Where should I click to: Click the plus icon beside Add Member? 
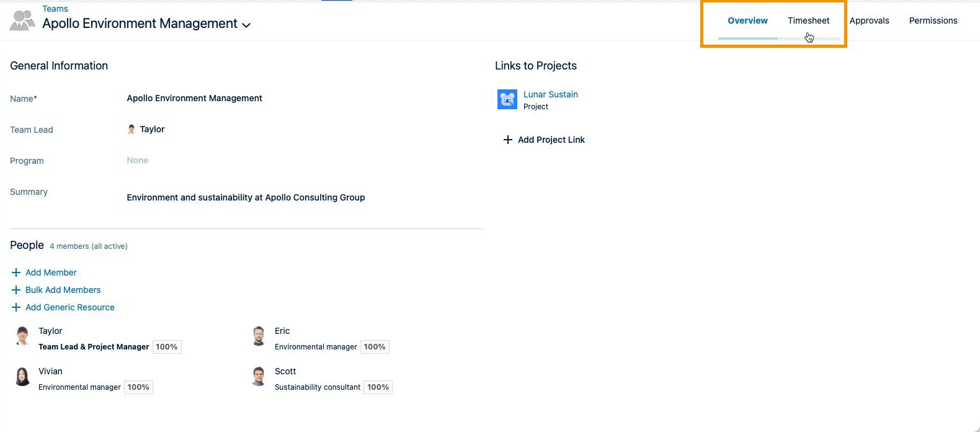[x=16, y=272]
